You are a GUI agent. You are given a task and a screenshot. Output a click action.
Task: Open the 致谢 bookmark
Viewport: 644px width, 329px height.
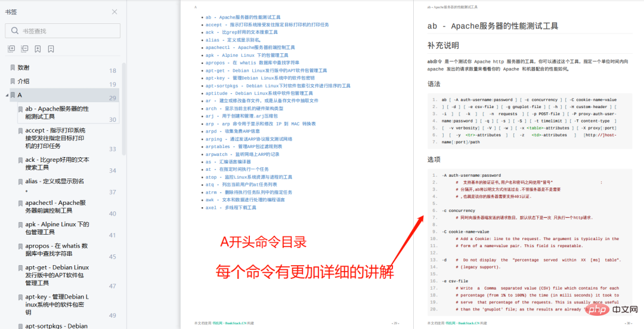pos(23,67)
